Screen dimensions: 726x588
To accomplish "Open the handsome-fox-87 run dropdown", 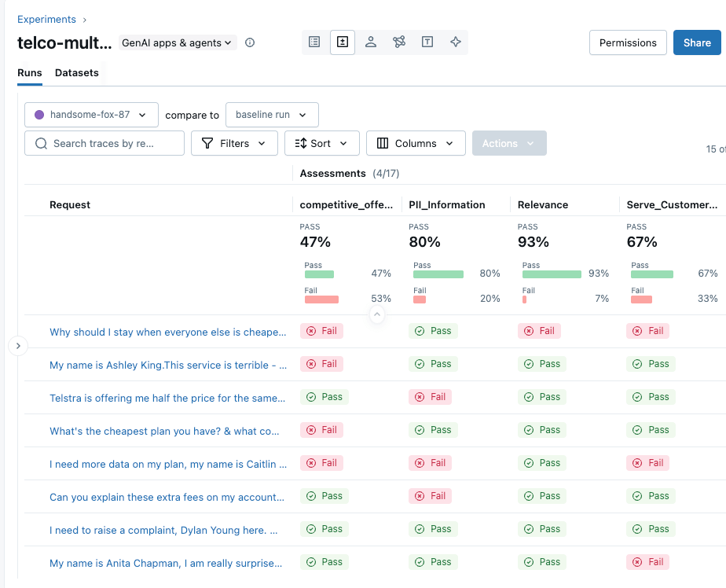I will (91, 115).
